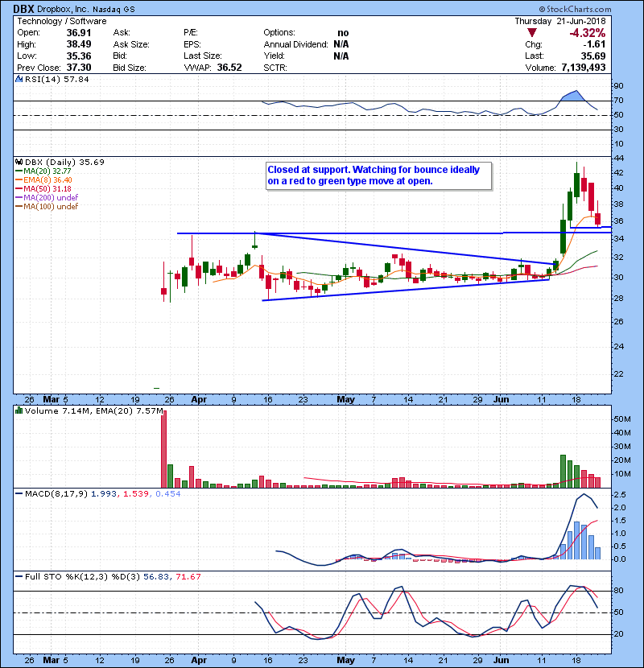
Task: Click the -4.32% percent change value
Action: pos(587,33)
